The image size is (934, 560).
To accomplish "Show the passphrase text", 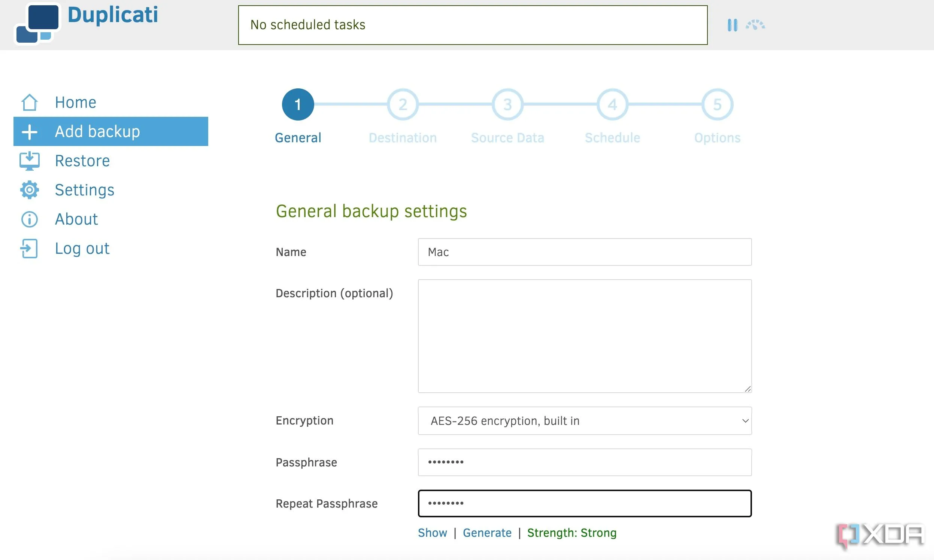I will pyautogui.click(x=432, y=533).
